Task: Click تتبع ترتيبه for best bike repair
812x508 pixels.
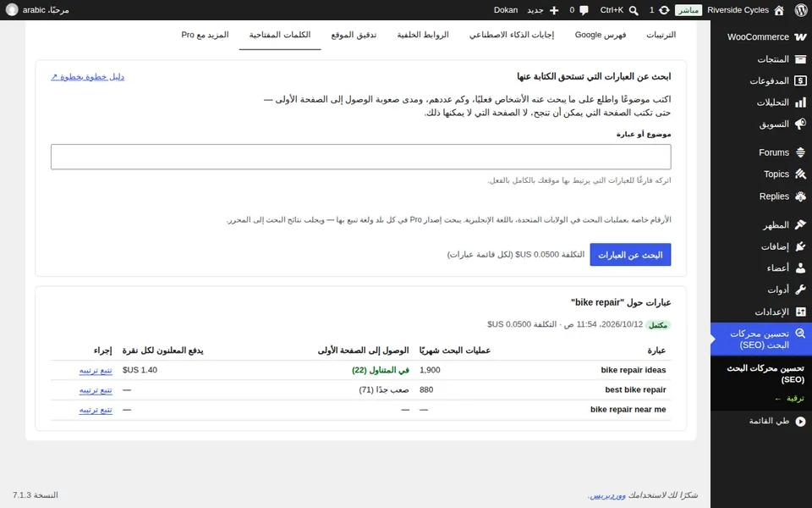Action: tap(96, 389)
